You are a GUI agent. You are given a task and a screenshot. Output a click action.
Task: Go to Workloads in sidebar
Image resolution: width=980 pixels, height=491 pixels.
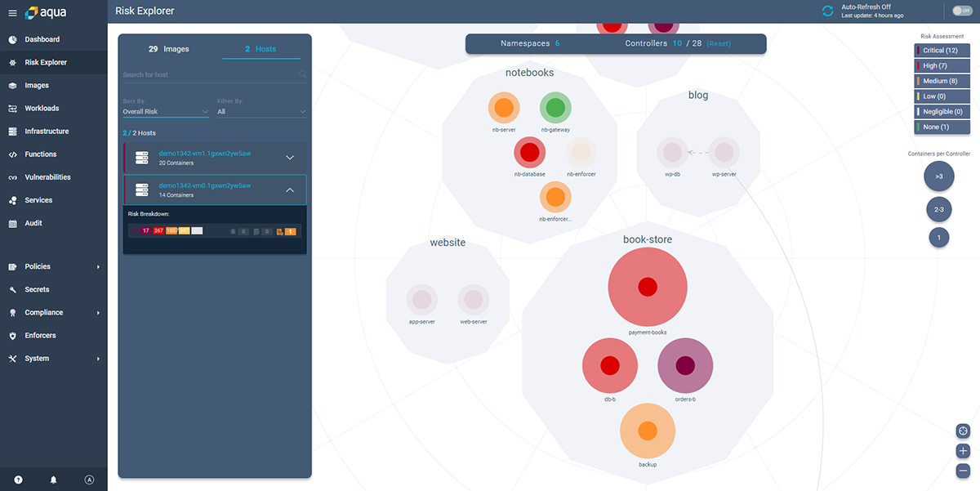click(x=53, y=108)
